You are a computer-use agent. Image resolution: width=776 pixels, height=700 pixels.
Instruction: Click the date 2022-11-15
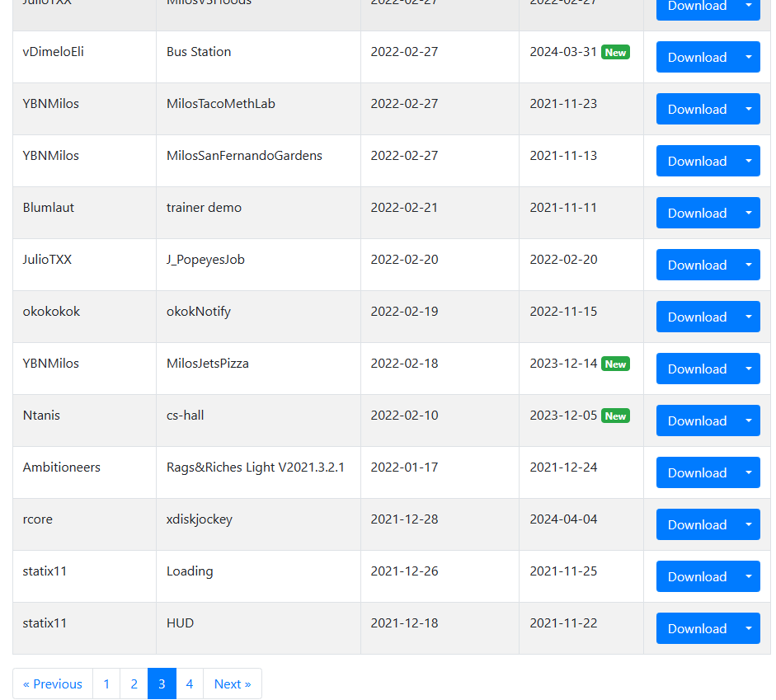564,311
